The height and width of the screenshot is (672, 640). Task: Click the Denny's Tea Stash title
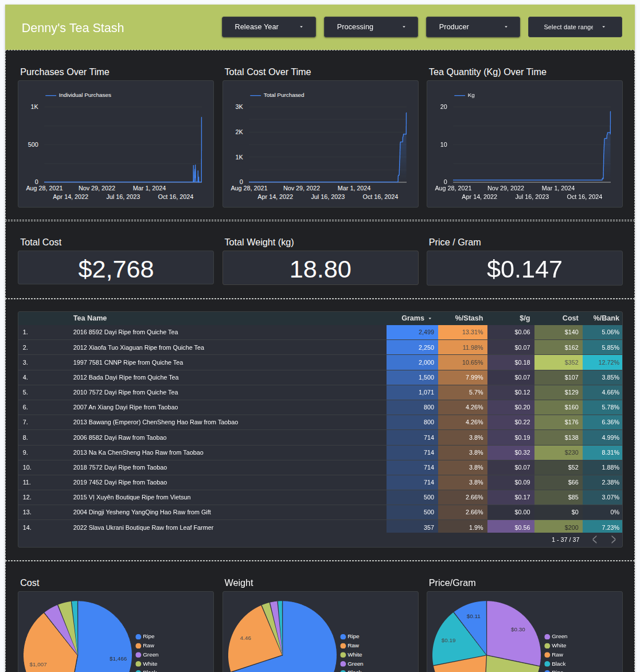tap(73, 28)
